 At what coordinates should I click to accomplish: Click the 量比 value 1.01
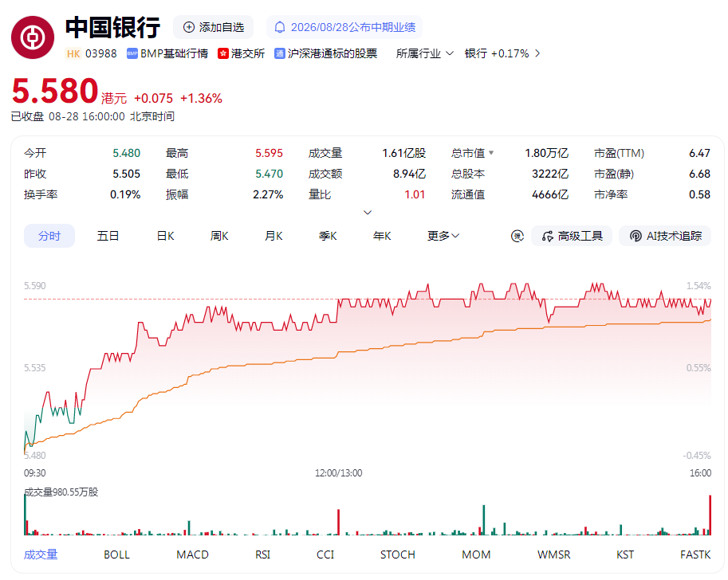415,194
